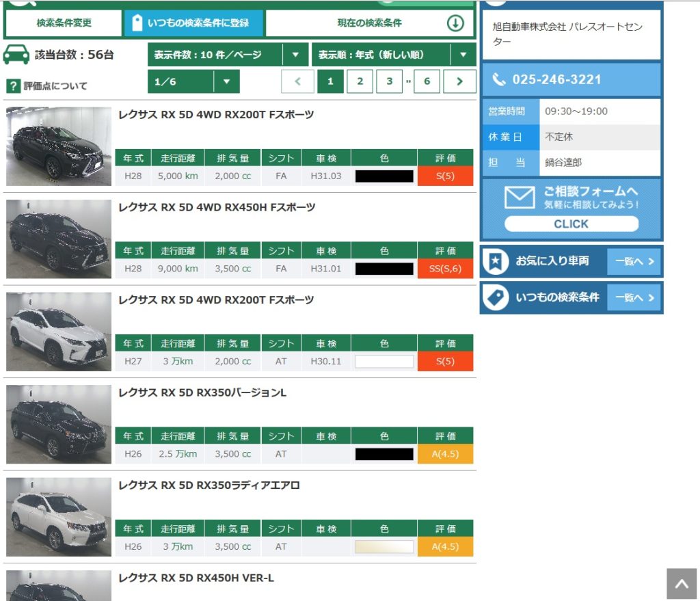Click the star bookmark icon for お気に入り車両
700x601 pixels.
pos(496,261)
